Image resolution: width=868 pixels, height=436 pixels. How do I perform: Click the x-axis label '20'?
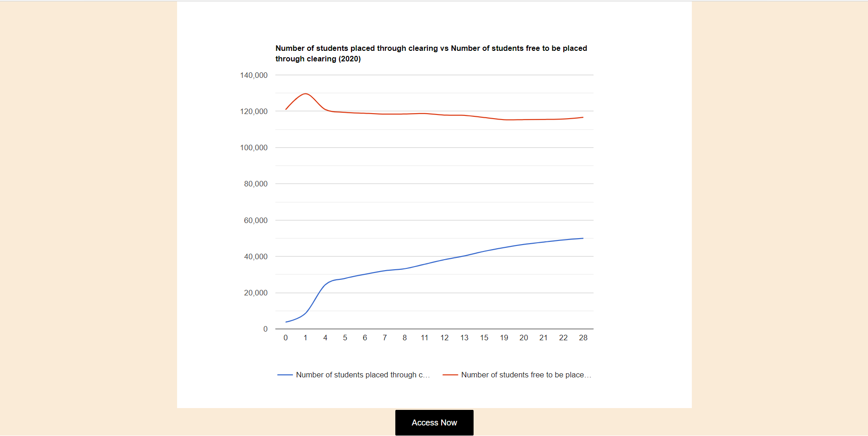[x=524, y=338]
